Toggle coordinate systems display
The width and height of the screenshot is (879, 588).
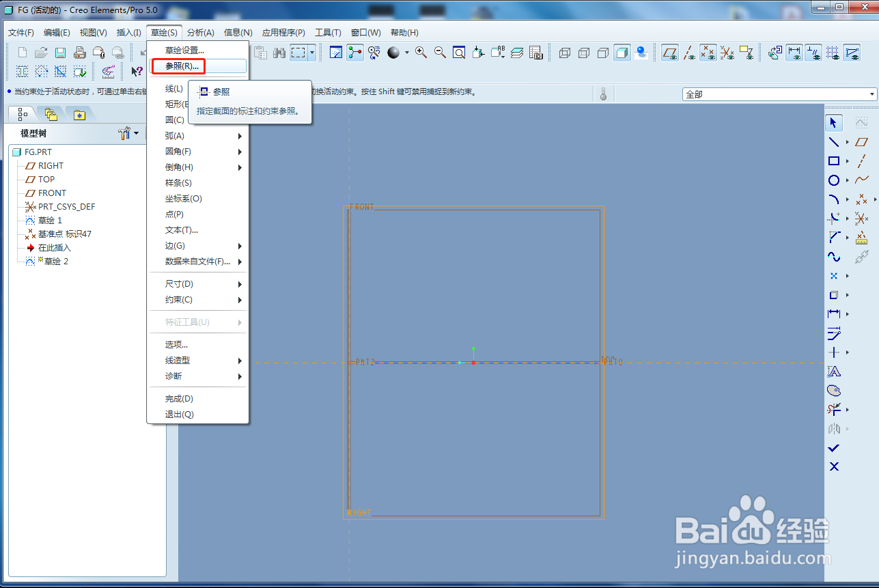728,53
